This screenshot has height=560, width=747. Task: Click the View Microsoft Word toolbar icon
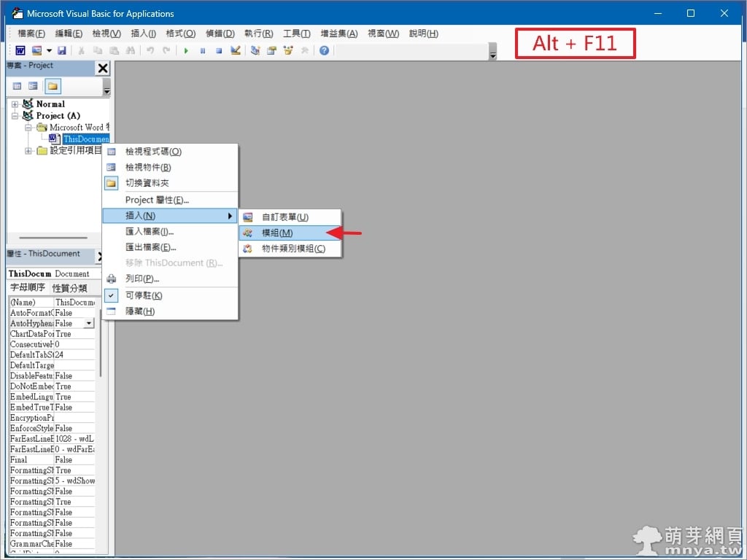[x=20, y=50]
